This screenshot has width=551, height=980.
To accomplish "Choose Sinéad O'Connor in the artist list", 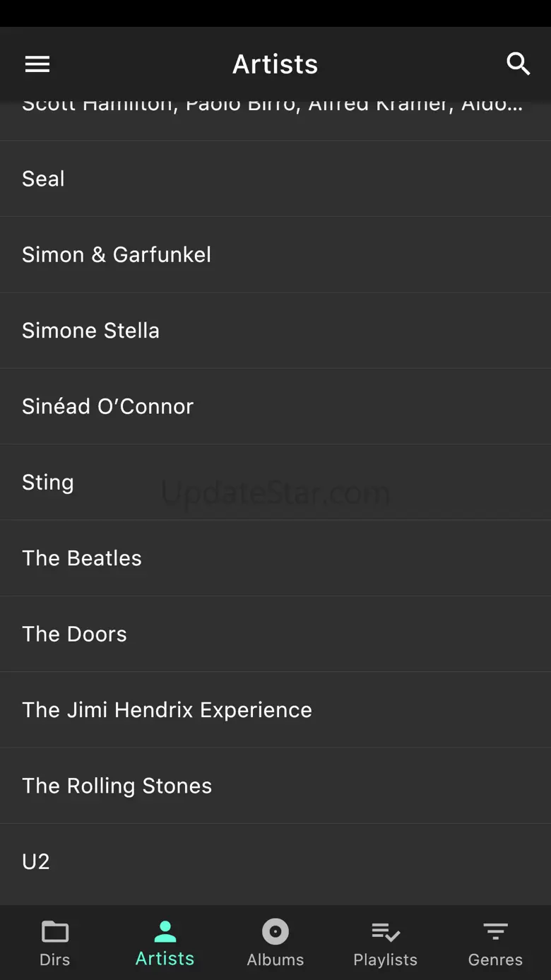I will pos(108,406).
